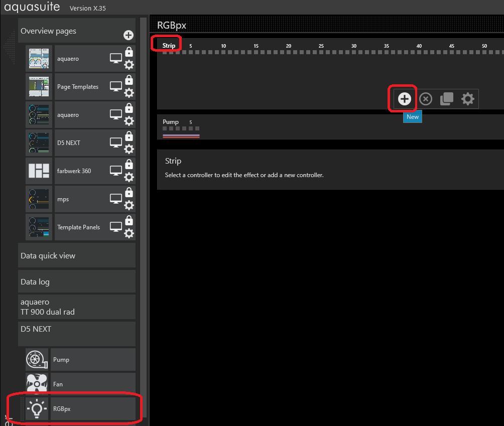Open settings gear for Page Templates
Image resolution: width=504 pixels, height=426 pixels.
[129, 93]
